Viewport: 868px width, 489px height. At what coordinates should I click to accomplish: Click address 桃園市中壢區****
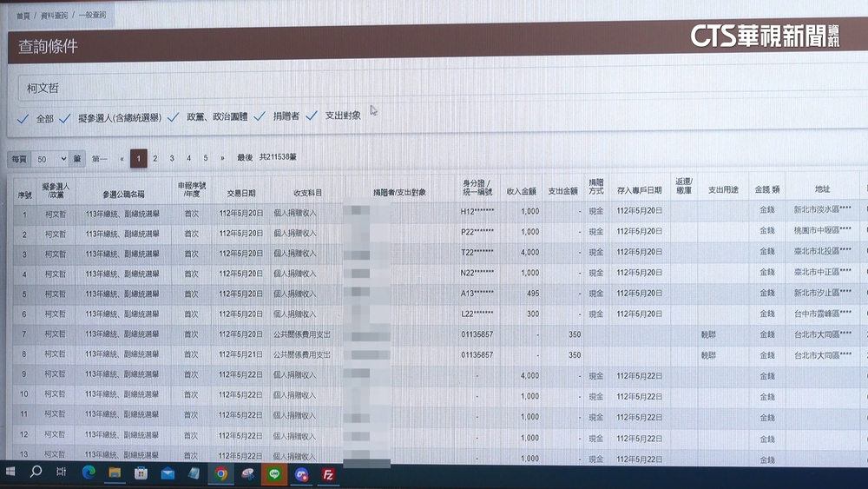pyautogui.click(x=822, y=230)
